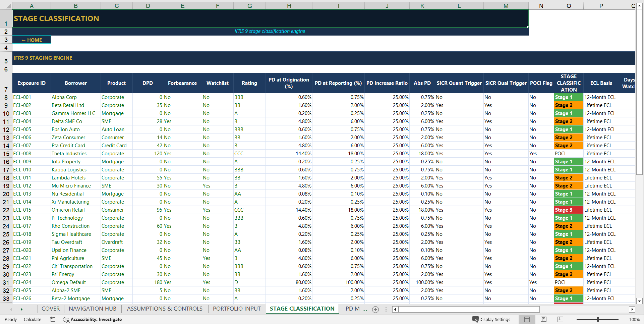
Task: Click the SICR Quant Trigger header cell
Action: tap(459, 83)
